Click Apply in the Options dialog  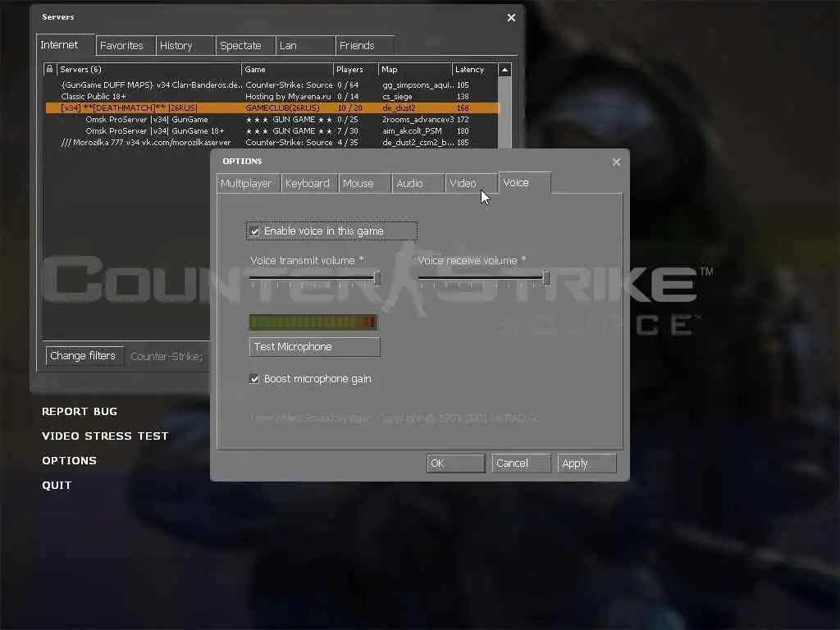(x=587, y=463)
